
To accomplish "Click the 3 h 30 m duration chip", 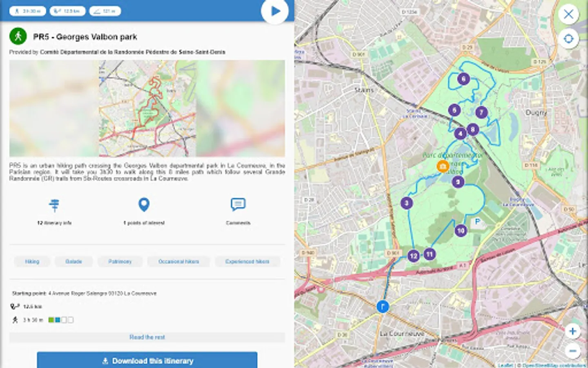I will pos(27,11).
